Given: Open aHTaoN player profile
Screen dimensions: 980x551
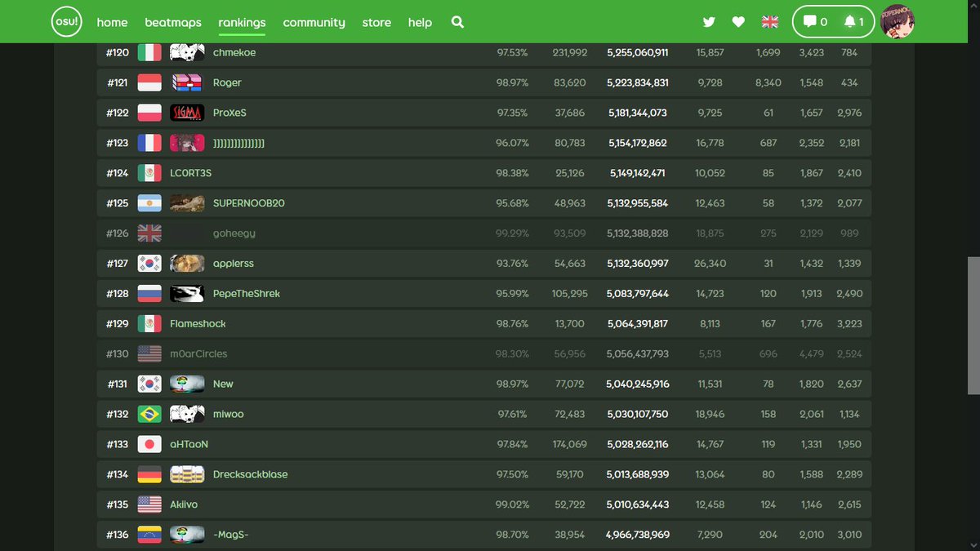Looking at the screenshot, I should 189,445.
